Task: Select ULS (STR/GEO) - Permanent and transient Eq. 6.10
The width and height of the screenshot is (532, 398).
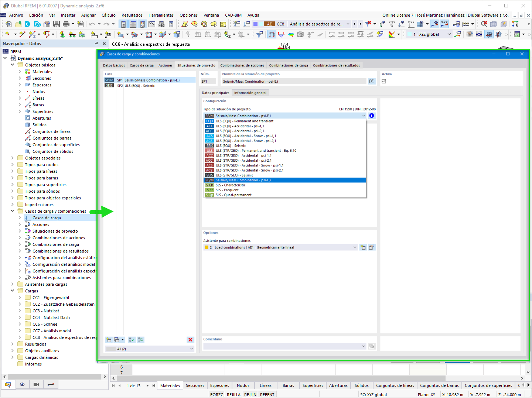Action: point(285,151)
